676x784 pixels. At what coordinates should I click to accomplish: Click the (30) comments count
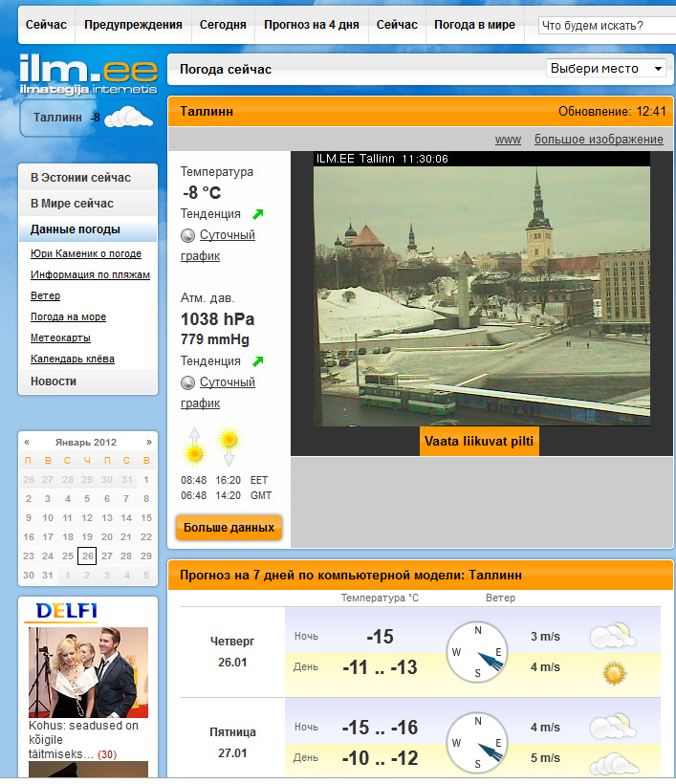tap(107, 754)
